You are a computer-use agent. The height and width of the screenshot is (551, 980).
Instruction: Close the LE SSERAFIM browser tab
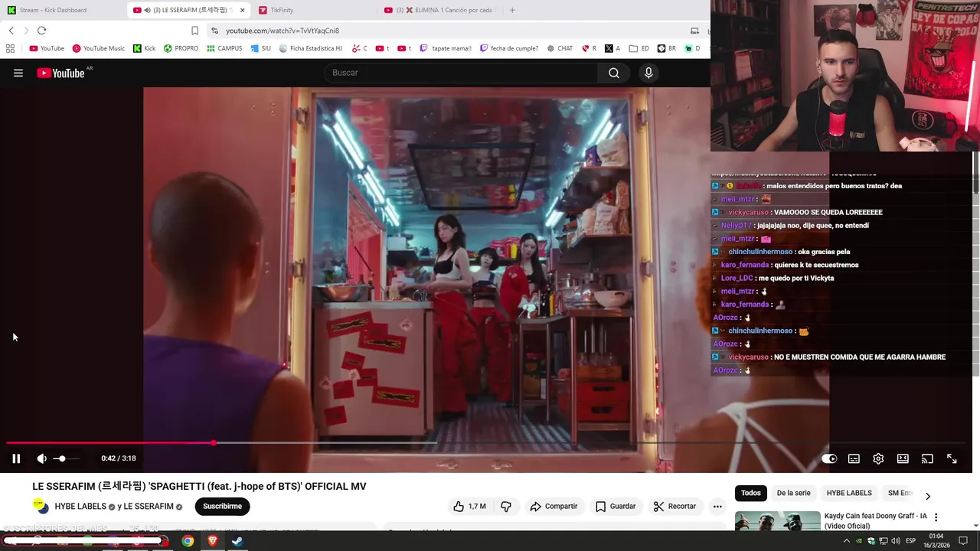pyautogui.click(x=242, y=10)
